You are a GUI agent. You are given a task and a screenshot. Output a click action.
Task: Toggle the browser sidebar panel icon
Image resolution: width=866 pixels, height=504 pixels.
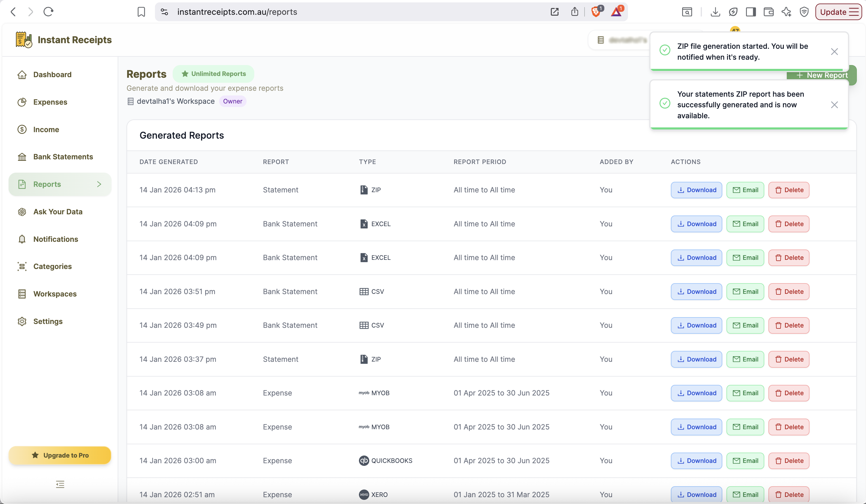click(751, 12)
